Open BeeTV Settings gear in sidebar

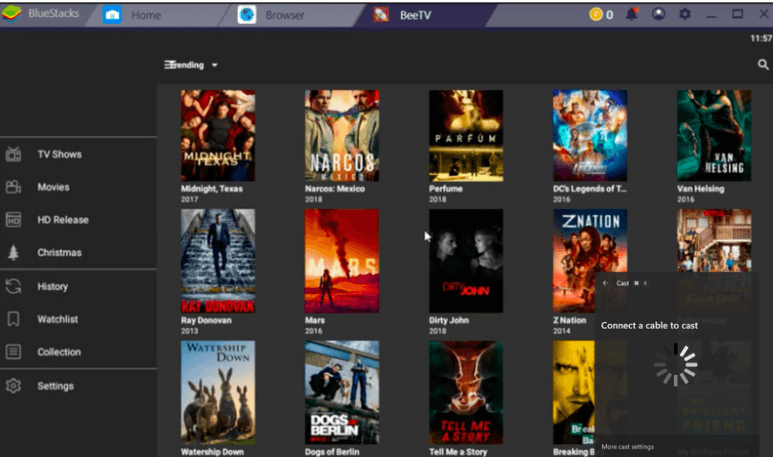[x=14, y=386]
